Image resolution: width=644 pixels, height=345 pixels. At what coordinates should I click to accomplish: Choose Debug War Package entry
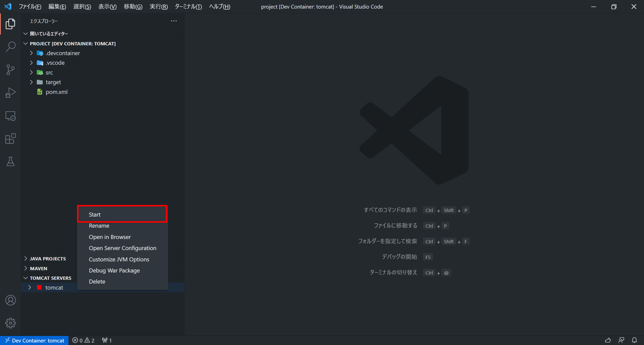(x=114, y=270)
